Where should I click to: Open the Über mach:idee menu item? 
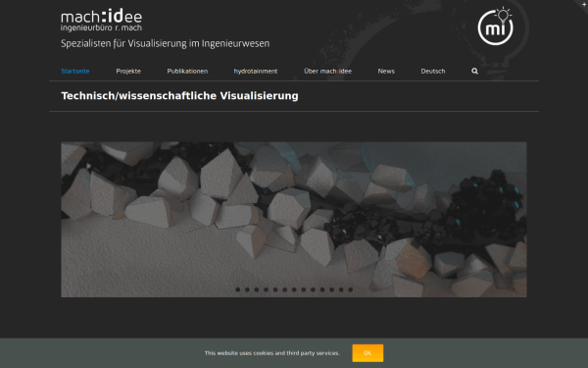pos(327,71)
